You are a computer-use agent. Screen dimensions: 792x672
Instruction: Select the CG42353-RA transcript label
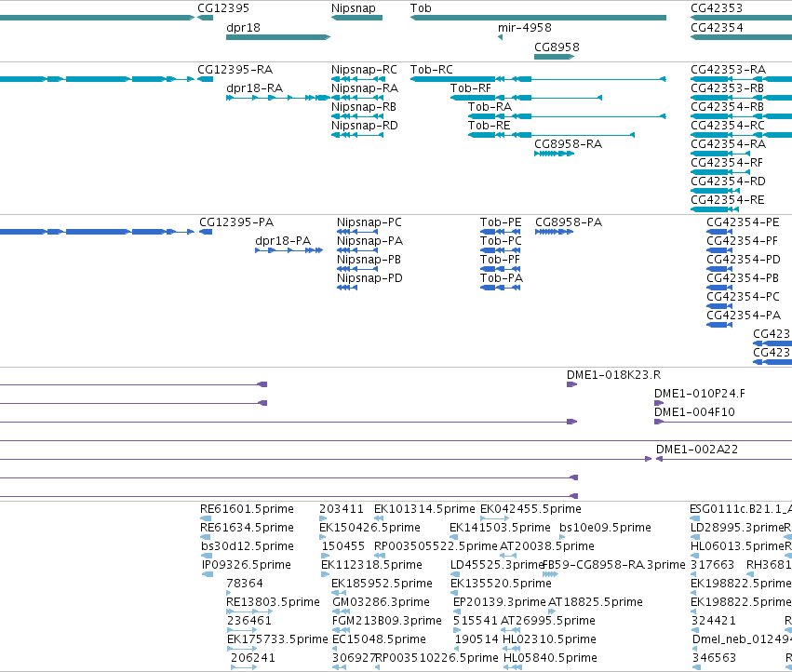pyautogui.click(x=728, y=70)
